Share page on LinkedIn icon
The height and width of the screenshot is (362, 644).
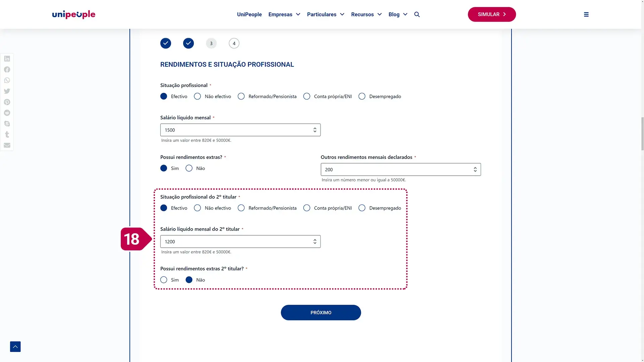pos(7,59)
